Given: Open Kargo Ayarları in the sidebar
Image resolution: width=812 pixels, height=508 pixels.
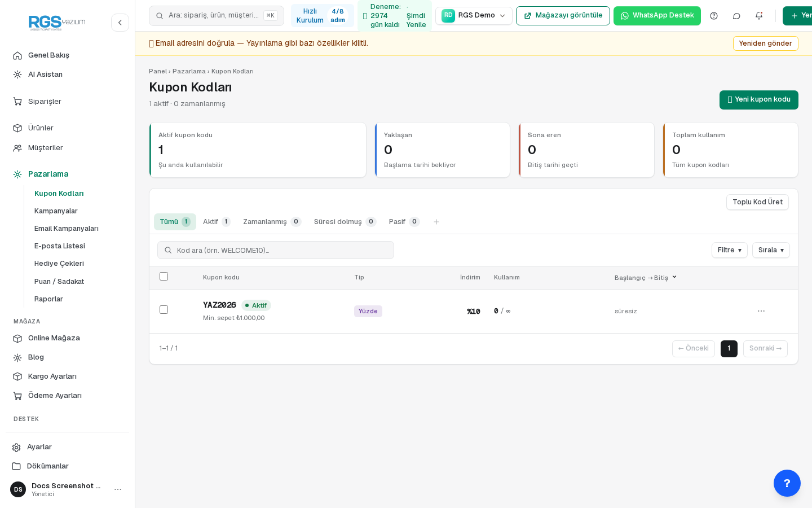Looking at the screenshot, I should click(52, 376).
